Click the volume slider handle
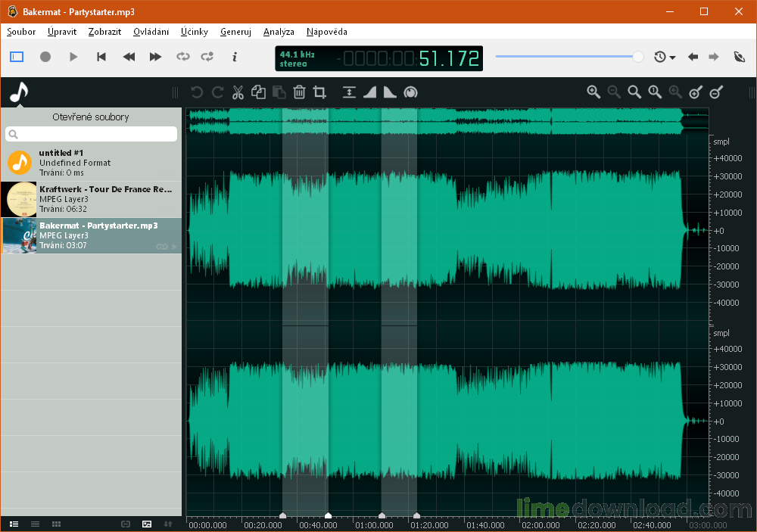 638,57
